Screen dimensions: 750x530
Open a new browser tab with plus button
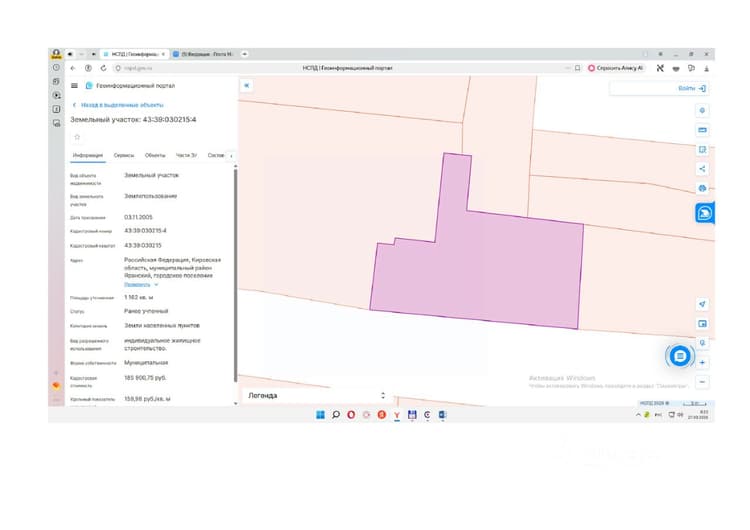tap(244, 54)
